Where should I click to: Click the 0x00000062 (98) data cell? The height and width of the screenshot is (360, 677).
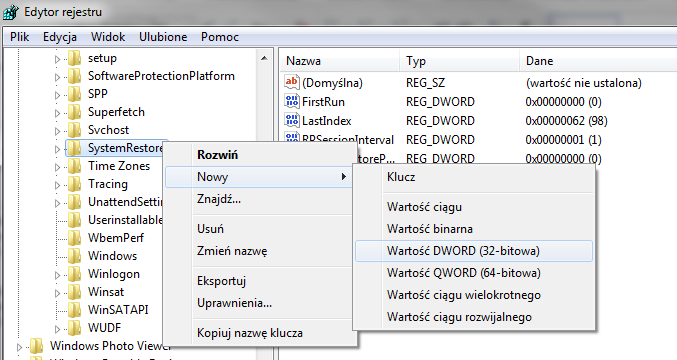pyautogui.click(x=566, y=121)
